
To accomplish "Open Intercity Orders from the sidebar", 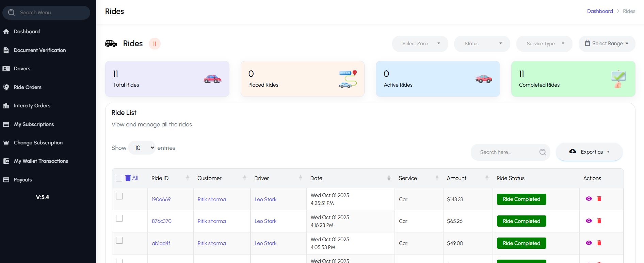I will [32, 106].
